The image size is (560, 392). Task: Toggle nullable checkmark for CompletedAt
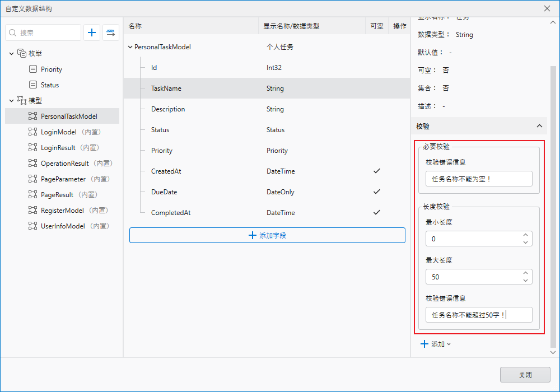376,213
